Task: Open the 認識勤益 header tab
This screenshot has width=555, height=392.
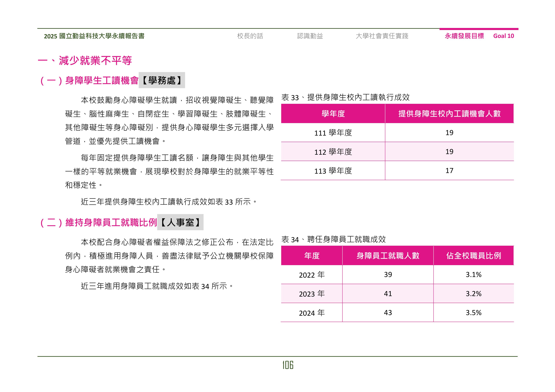Action: 310,36
